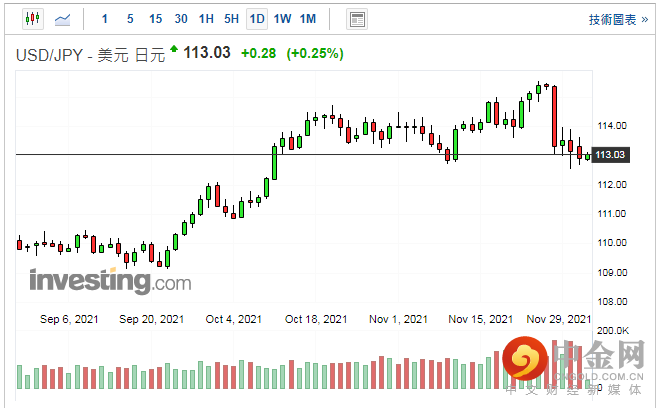Click the +0.28 price change value
659x408 pixels.
(258, 53)
